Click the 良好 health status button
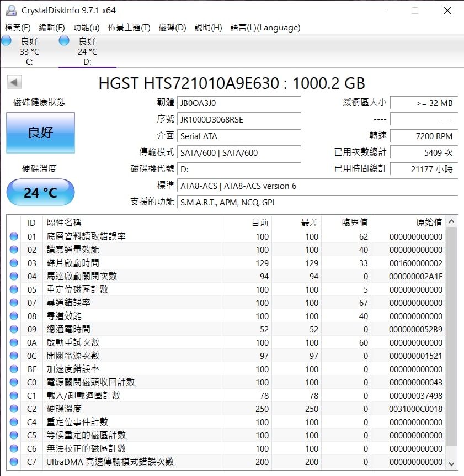Viewport: 464px width, 476px height. (x=40, y=133)
